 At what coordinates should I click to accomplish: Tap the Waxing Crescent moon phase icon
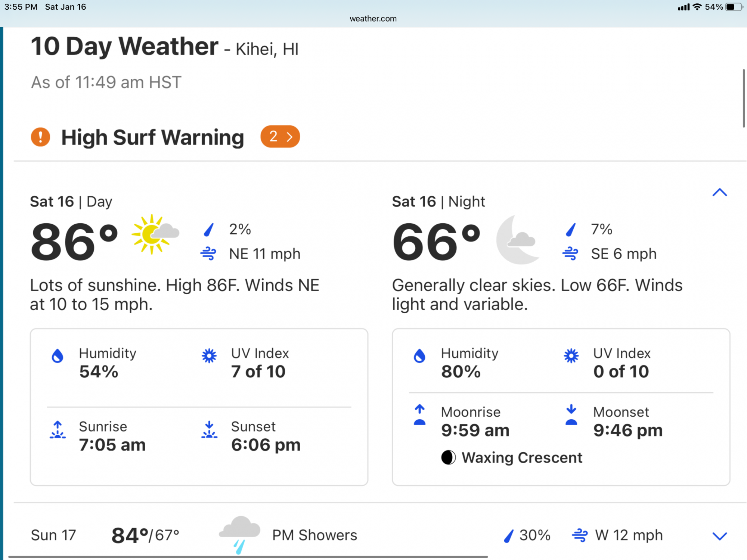pos(448,457)
